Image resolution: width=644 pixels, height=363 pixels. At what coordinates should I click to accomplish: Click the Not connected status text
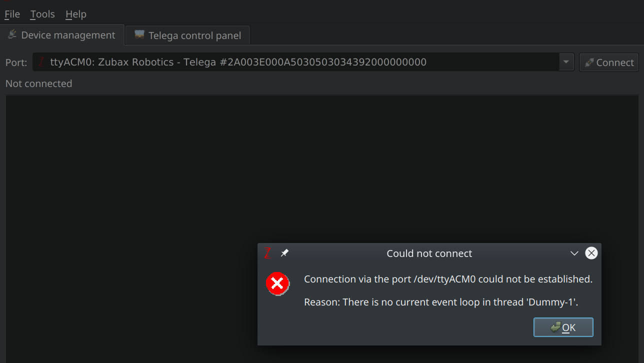38,83
